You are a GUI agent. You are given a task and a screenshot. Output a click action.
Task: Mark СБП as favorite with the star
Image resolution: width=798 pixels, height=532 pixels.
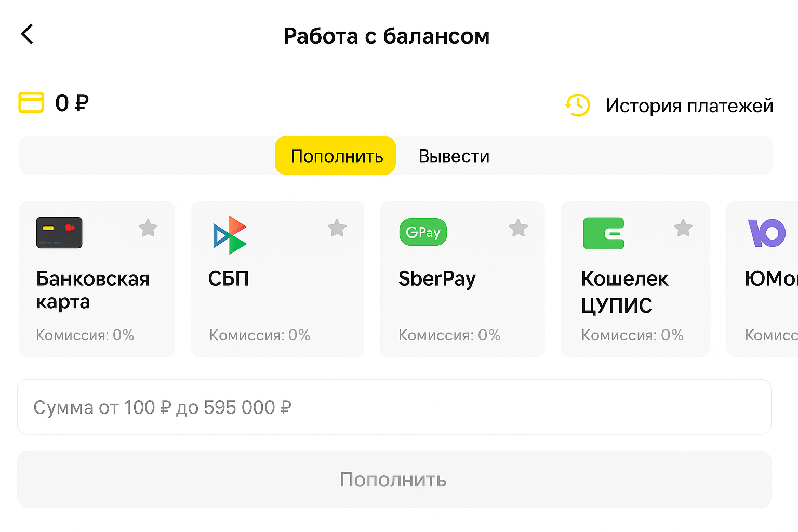coord(337,228)
